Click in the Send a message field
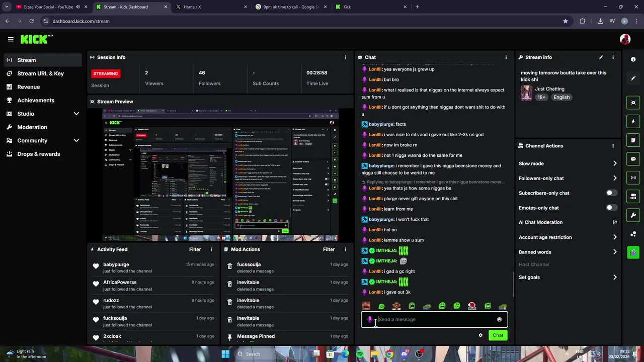The height and width of the screenshot is (362, 644). (x=434, y=319)
